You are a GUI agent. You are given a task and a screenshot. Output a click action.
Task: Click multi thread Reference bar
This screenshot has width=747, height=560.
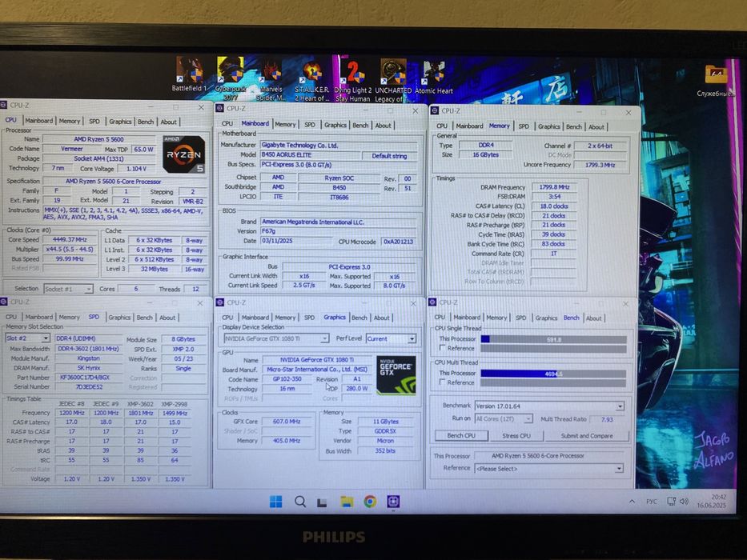[553, 383]
